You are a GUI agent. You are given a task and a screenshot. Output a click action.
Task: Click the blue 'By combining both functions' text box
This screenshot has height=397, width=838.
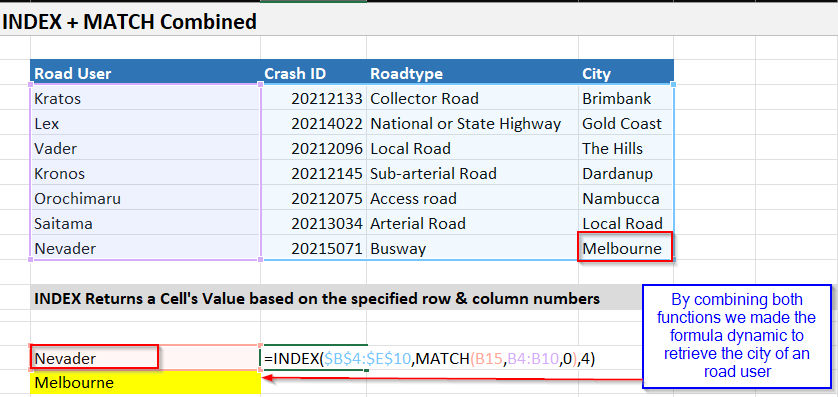coord(737,336)
